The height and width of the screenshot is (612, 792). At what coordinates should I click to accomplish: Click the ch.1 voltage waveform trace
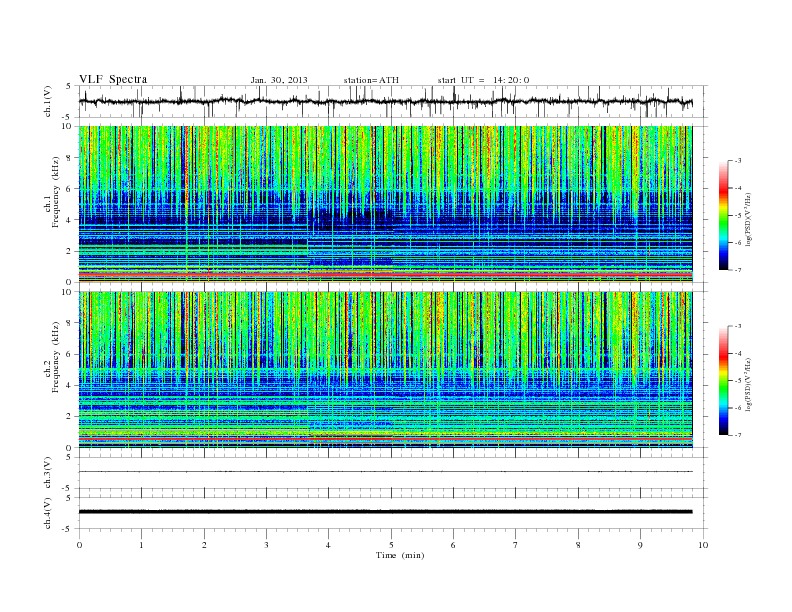tap(385, 101)
